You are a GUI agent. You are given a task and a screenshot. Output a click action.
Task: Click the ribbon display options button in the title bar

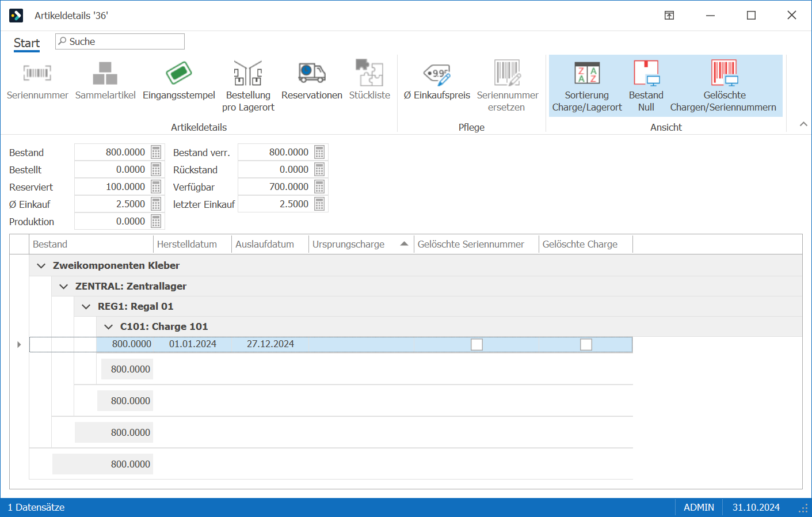pyautogui.click(x=669, y=16)
